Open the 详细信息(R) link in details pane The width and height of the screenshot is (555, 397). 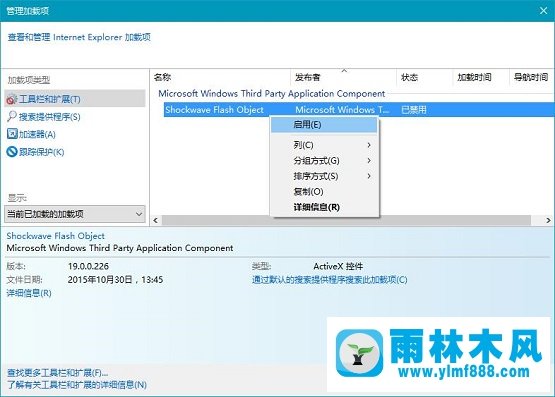point(29,293)
